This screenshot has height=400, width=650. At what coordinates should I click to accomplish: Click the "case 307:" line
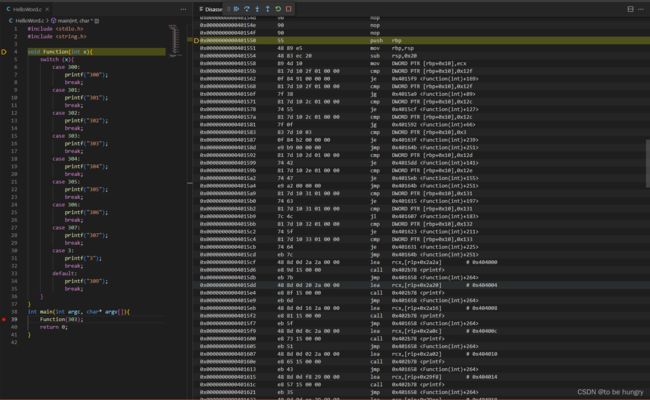[x=66, y=228]
